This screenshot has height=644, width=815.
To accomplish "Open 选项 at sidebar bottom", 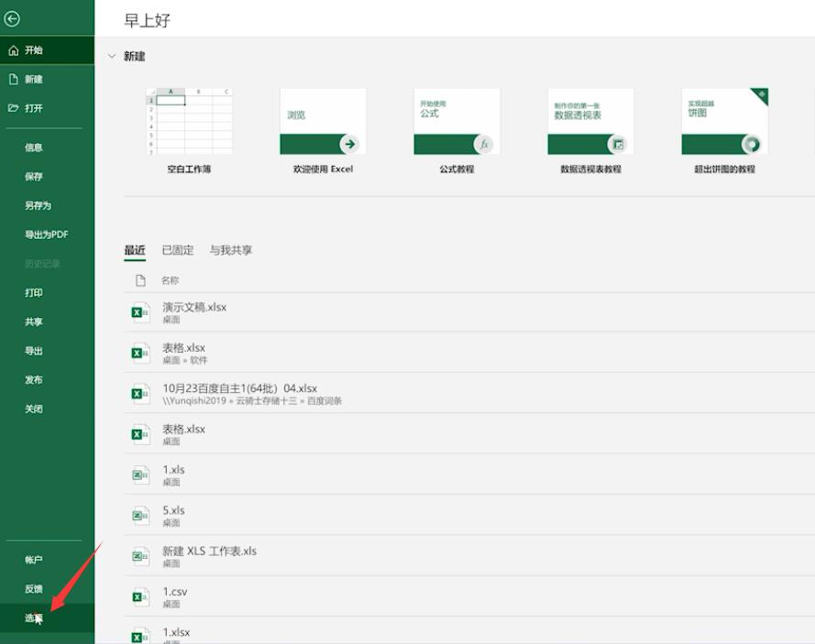I will tap(48, 618).
